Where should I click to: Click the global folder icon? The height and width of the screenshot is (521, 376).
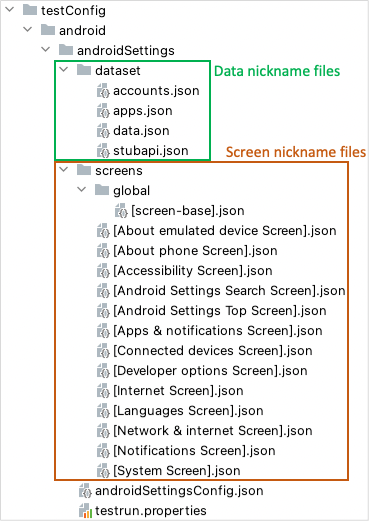(102, 190)
